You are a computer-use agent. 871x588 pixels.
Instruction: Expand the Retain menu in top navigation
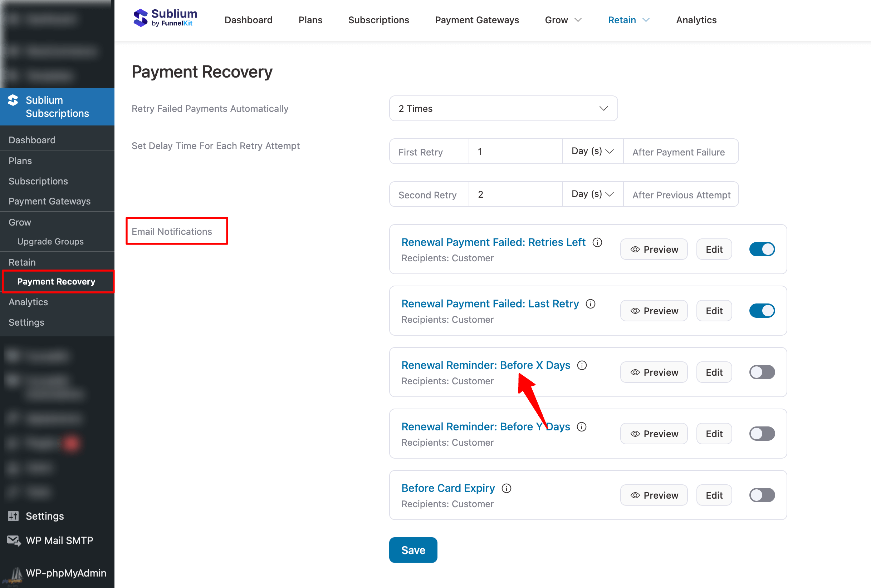tap(628, 20)
